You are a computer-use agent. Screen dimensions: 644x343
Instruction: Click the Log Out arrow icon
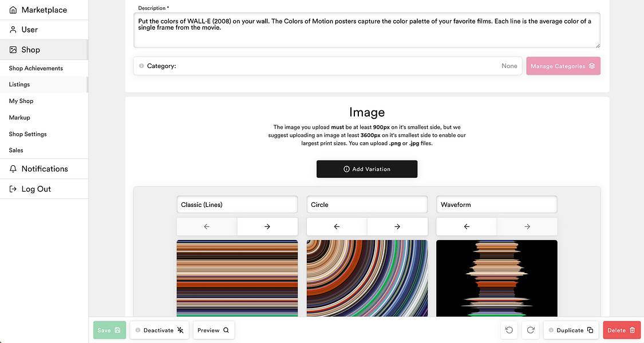[x=13, y=189]
